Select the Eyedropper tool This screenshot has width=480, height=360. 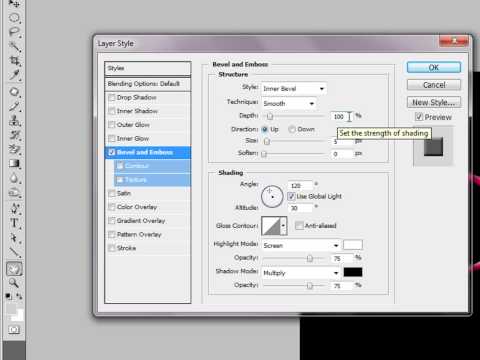click(x=14, y=75)
